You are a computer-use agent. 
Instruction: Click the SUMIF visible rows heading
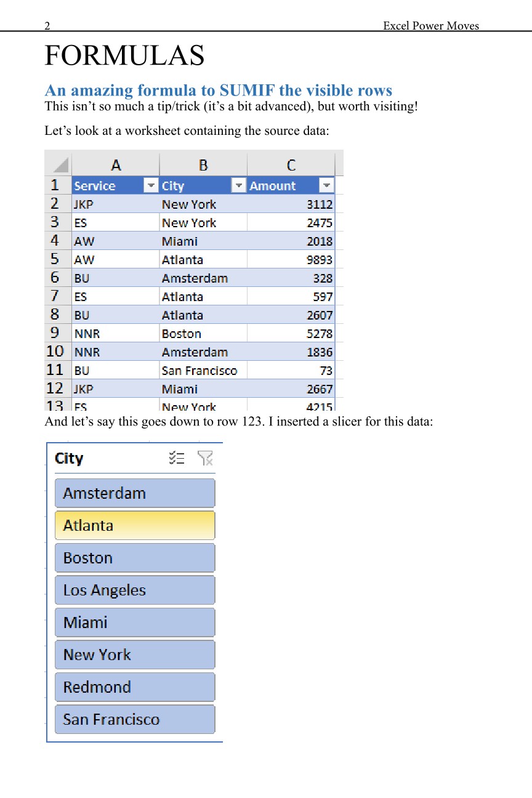pos(219,91)
